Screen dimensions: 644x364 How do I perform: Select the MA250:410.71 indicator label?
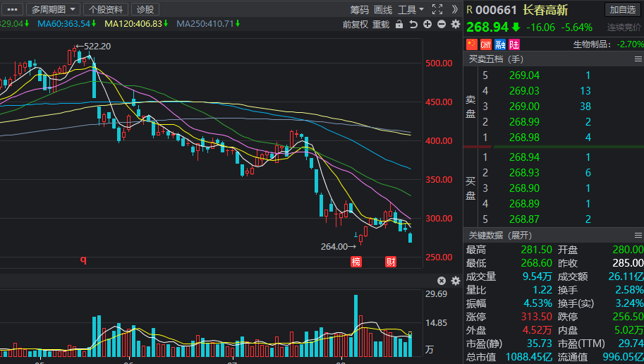[x=205, y=24]
